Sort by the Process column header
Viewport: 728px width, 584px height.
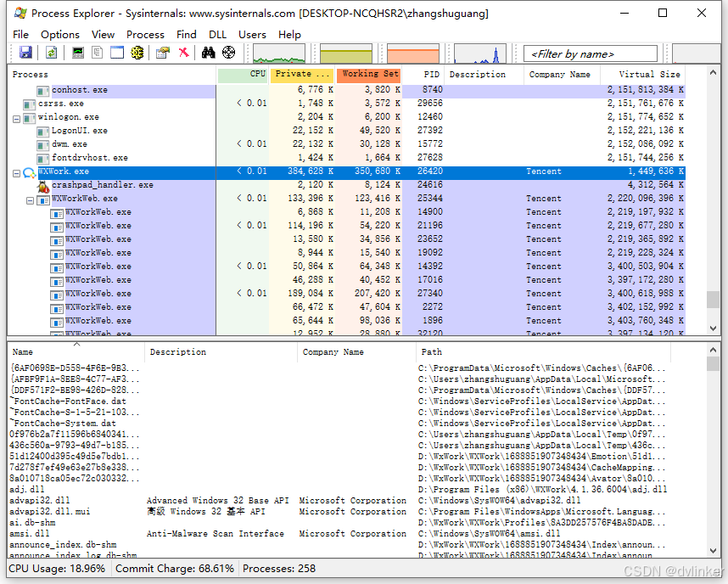[112, 75]
